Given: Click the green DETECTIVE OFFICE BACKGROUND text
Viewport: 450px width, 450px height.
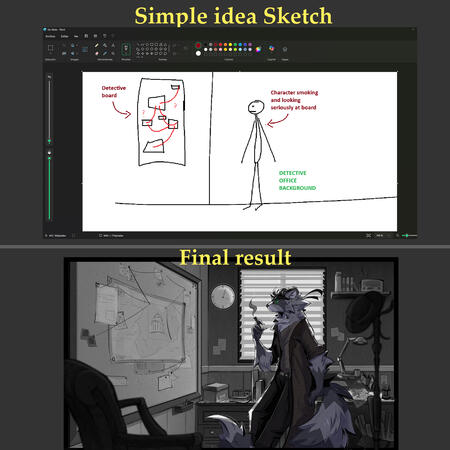Looking at the screenshot, I should click(297, 180).
